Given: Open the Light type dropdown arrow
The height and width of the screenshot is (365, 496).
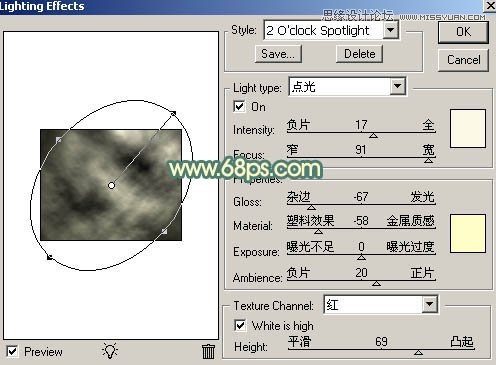Looking at the screenshot, I should [397, 86].
